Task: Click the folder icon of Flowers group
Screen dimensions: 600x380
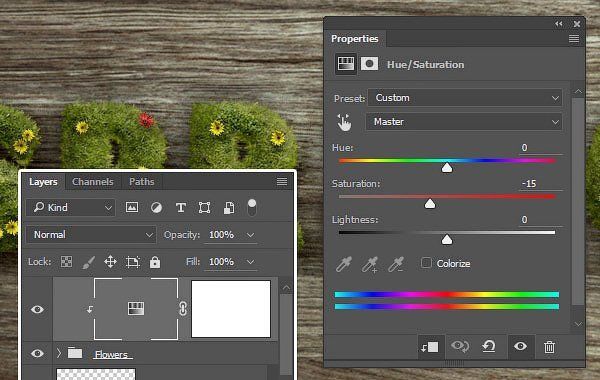Action: (x=75, y=353)
